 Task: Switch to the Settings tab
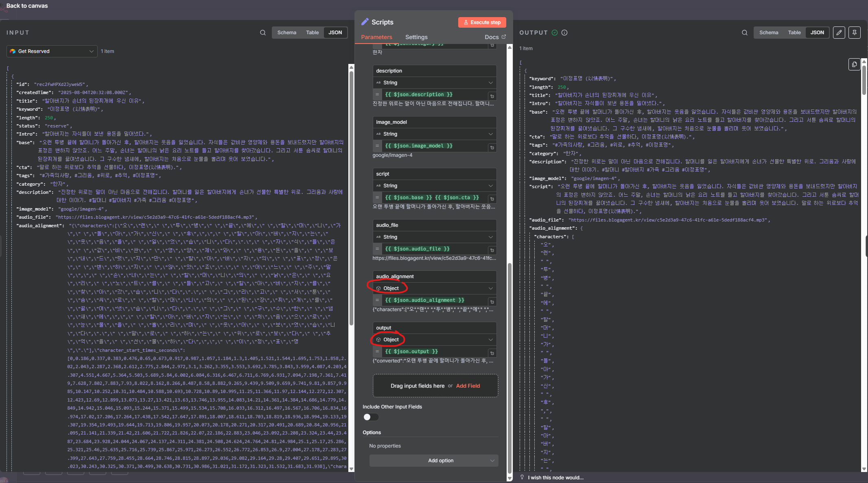click(x=416, y=37)
